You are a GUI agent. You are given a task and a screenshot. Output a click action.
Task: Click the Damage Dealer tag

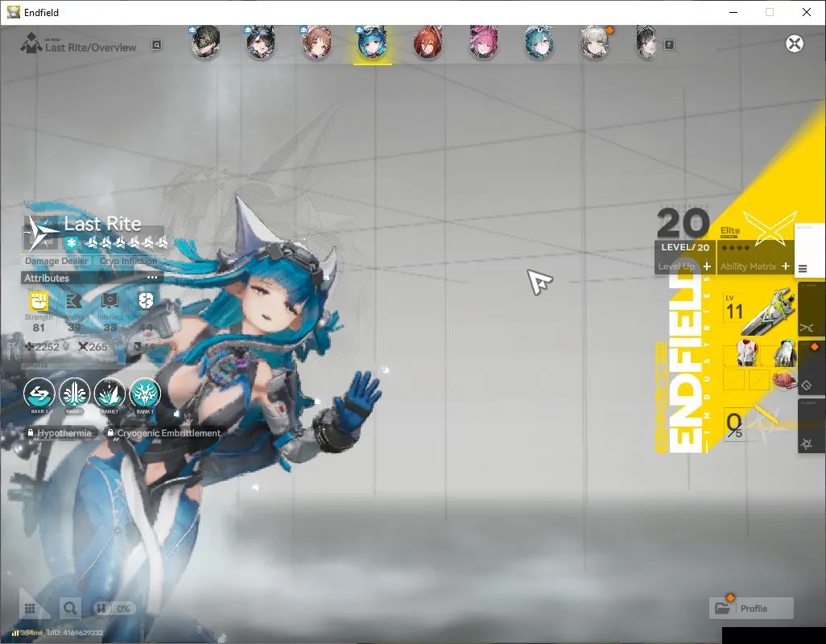(x=56, y=261)
